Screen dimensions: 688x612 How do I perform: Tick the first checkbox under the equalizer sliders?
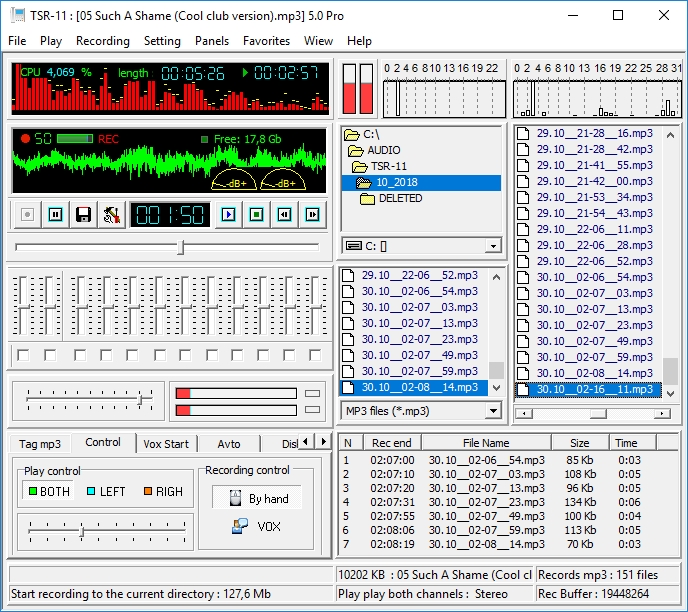point(23,355)
